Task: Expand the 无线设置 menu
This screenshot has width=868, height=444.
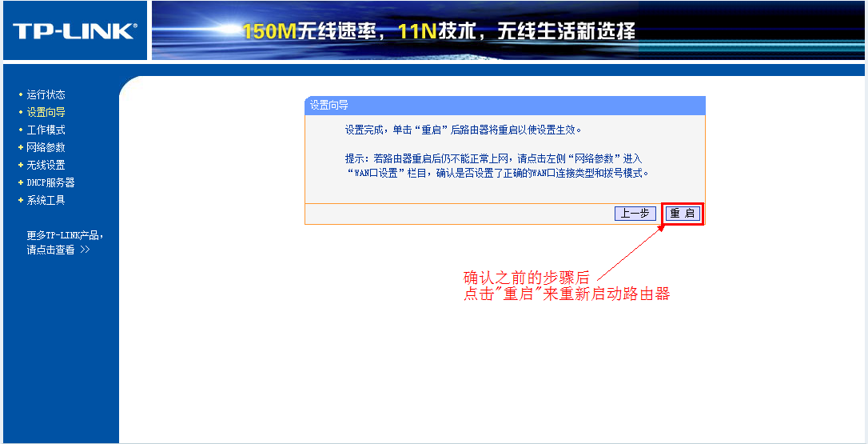Action: (x=46, y=165)
